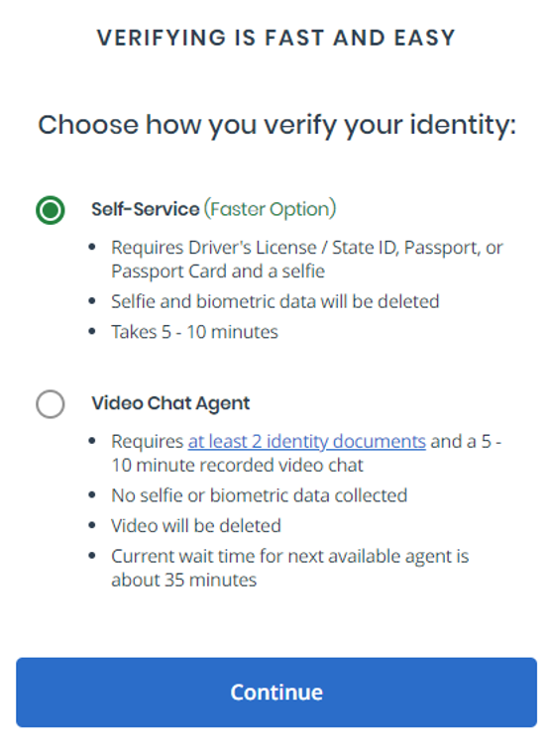Click the bullet beside 'Takes 5 - 10 minutes'
The height and width of the screenshot is (756, 548).
[92, 331]
